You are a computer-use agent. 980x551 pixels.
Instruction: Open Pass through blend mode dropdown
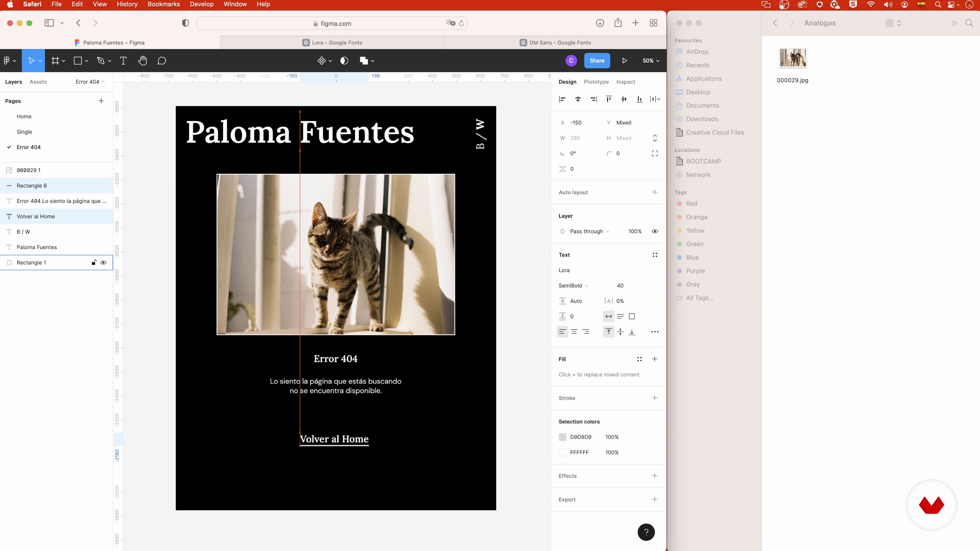[x=589, y=232]
